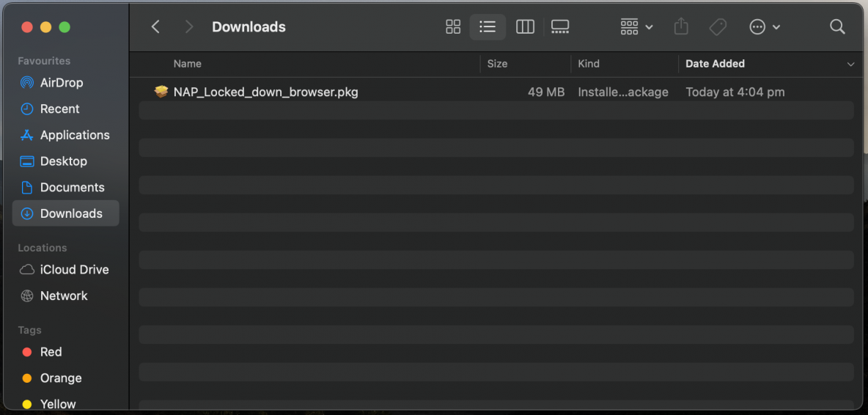Open Applications in the sidebar
The height and width of the screenshot is (415, 868).
tap(74, 135)
